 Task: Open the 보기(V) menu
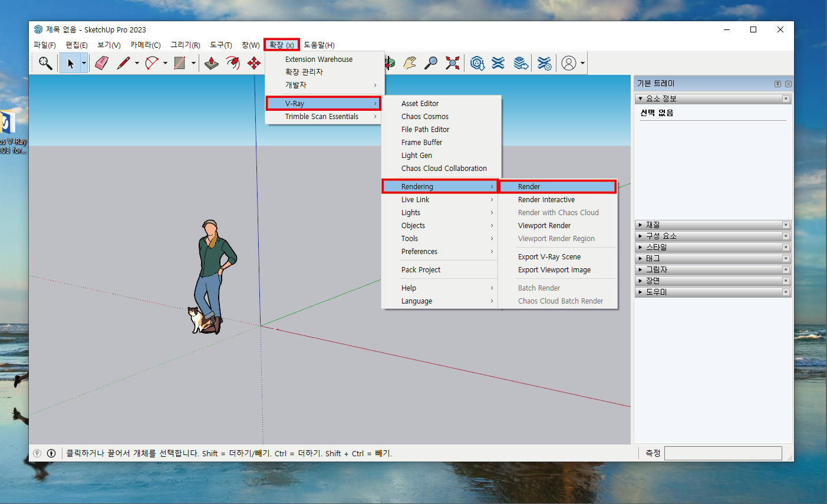click(109, 45)
